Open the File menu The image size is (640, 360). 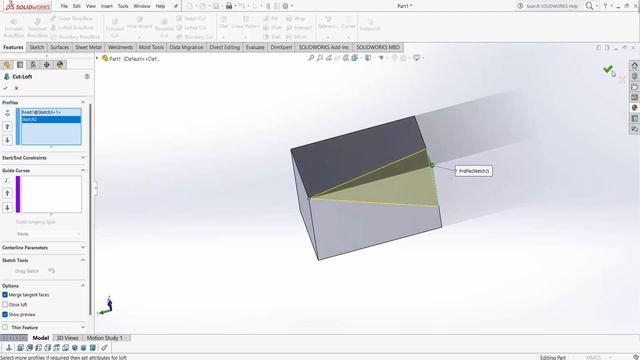64,6
